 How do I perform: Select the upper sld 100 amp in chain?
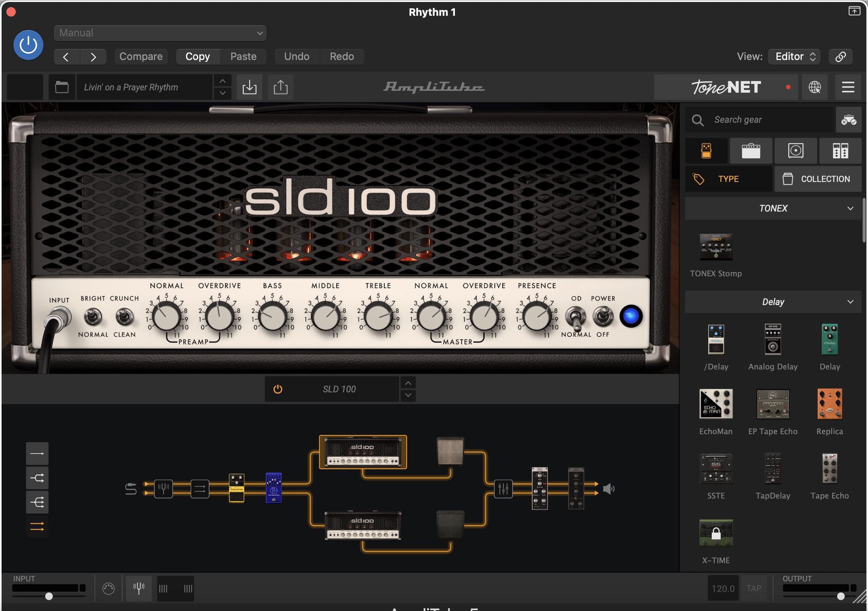coord(363,452)
